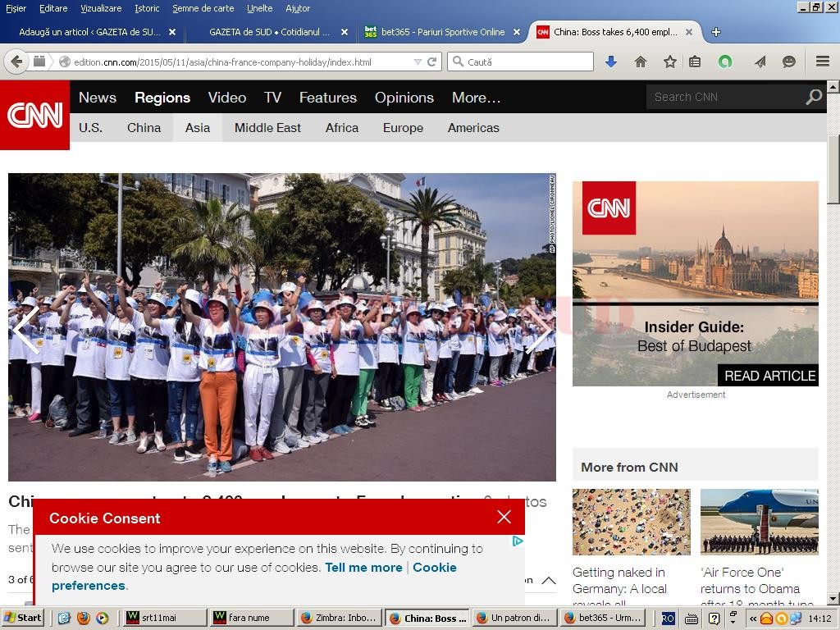Close the bet365 tab

pos(517,32)
